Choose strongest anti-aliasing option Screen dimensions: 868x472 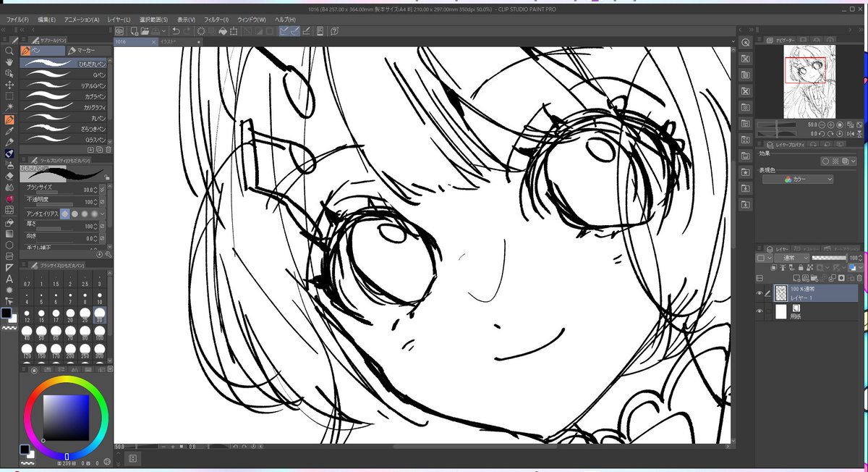[x=93, y=214]
